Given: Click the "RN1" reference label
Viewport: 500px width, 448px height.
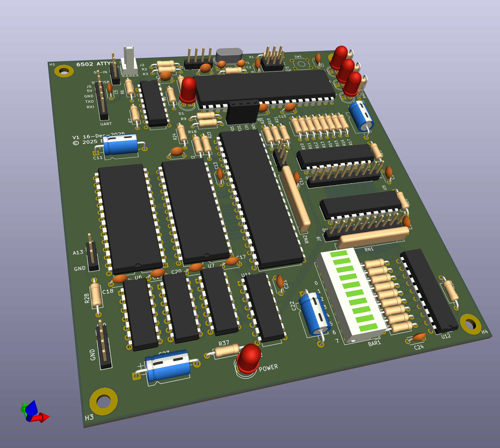Looking at the screenshot, I should 369,249.
